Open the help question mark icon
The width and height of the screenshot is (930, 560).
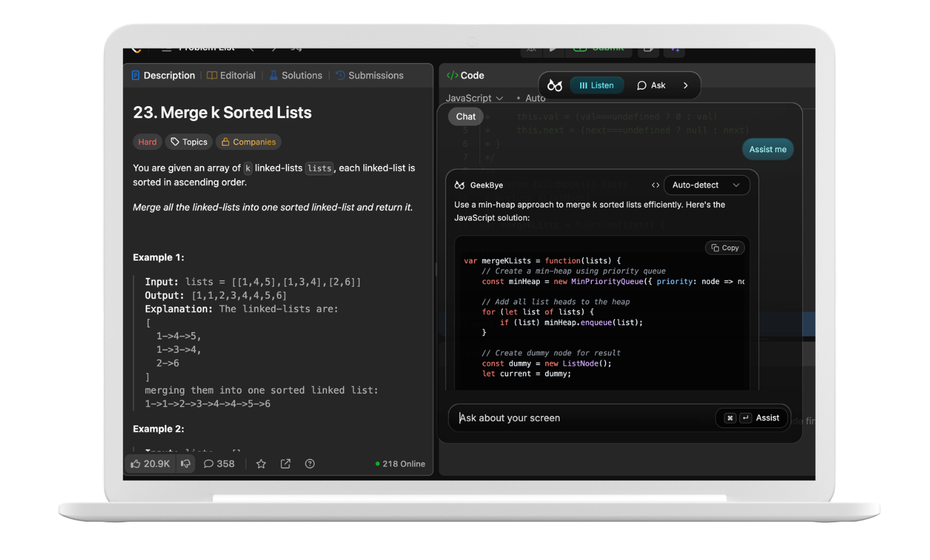[x=310, y=463]
